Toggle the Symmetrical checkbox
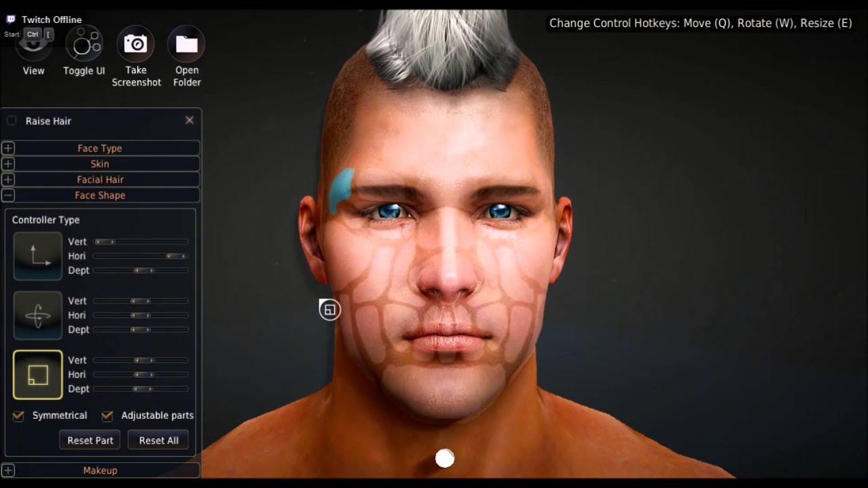Screen dimensions: 868x488 [18, 416]
